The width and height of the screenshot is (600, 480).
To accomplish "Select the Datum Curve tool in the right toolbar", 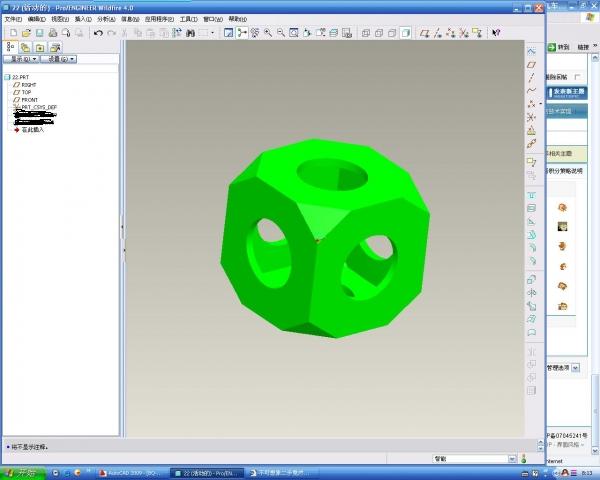I will [x=531, y=91].
